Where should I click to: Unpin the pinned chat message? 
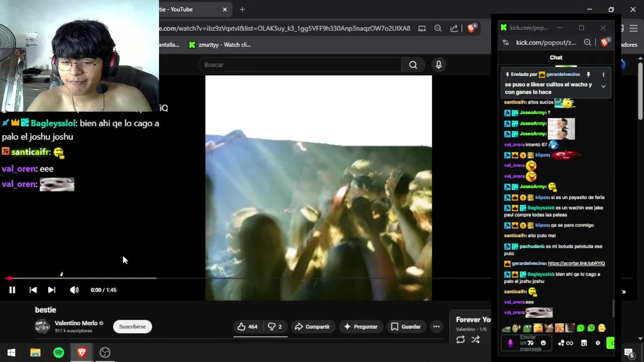[588, 74]
